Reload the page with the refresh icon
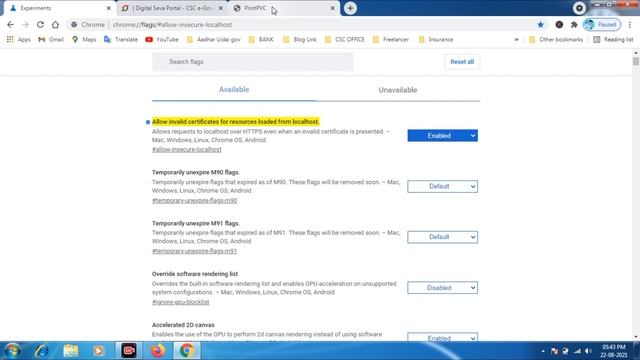This screenshot has height=360, width=640. [x=40, y=24]
